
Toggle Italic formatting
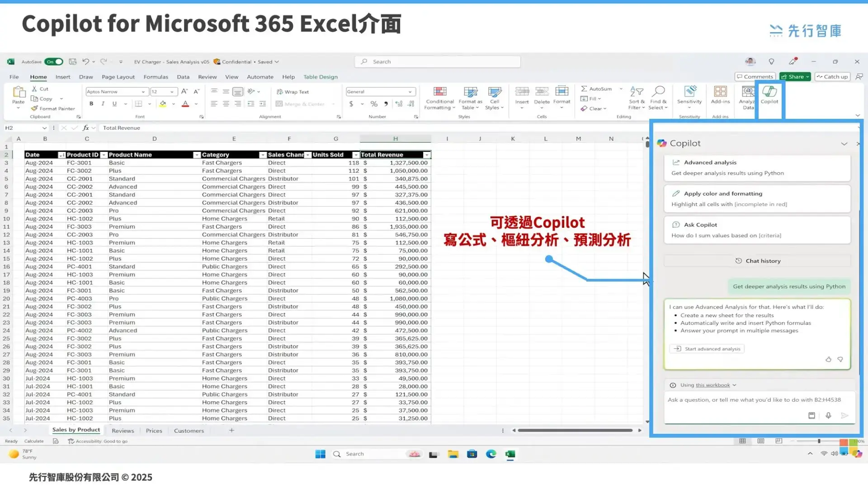click(103, 104)
